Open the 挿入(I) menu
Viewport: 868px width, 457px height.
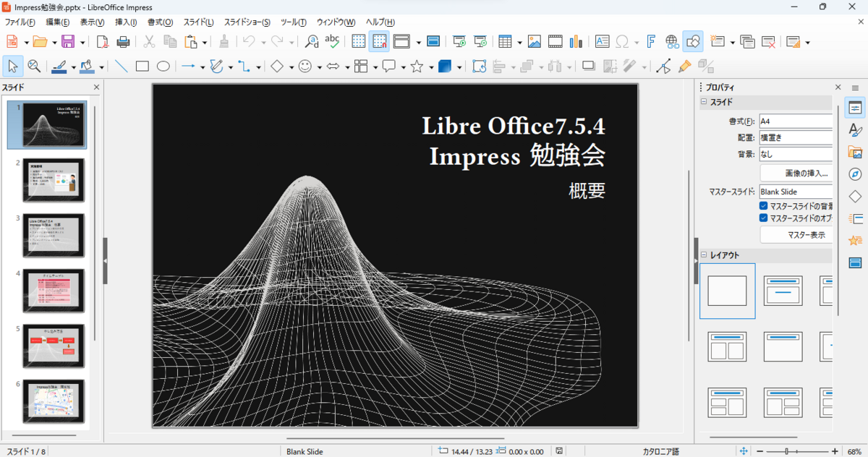[x=126, y=22]
